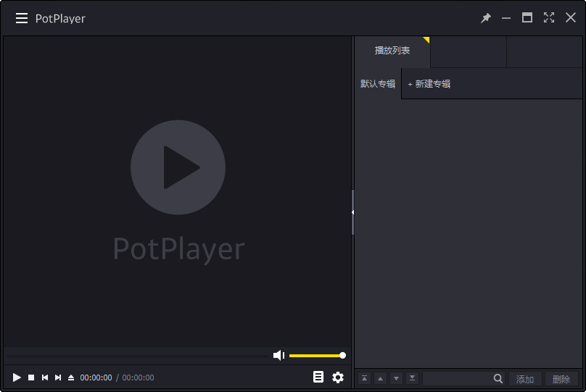This screenshot has height=392, width=586.
Task: Collapse playlist panel via divider arrow
Action: (x=352, y=212)
